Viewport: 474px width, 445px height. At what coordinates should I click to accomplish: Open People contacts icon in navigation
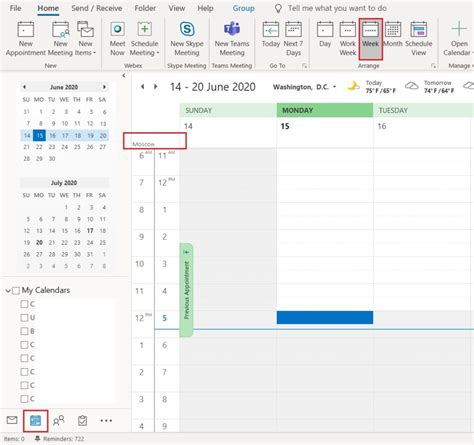[x=59, y=420]
